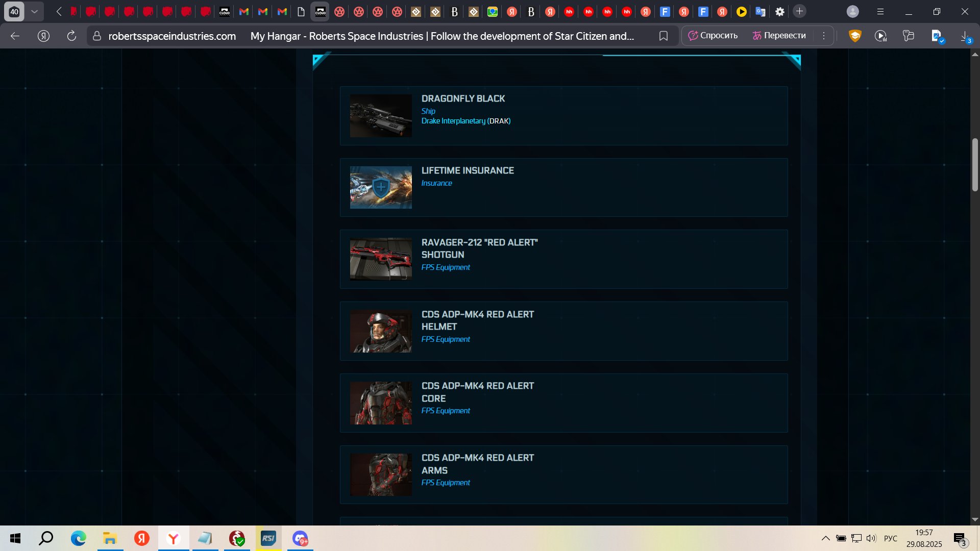
Task: Click the page vertical scrollbar thumb
Action: (975, 164)
